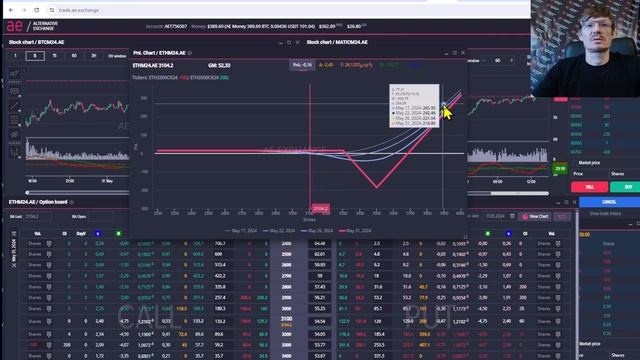This screenshot has width=640, height=360.
Task: Go back with the browser back arrow
Action: [11, 10]
